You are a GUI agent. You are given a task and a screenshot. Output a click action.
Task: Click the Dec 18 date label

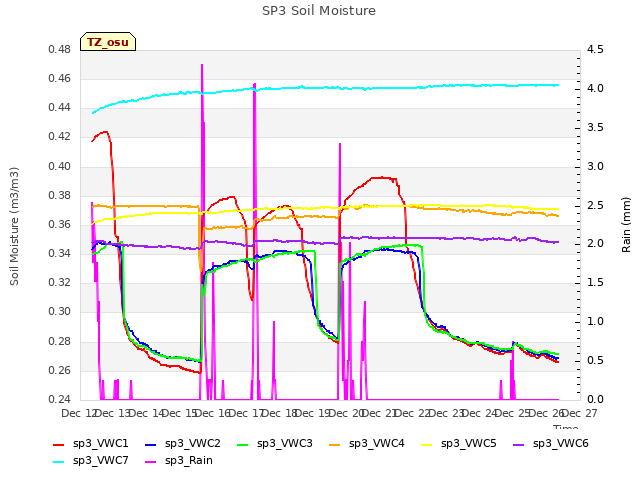click(280, 413)
